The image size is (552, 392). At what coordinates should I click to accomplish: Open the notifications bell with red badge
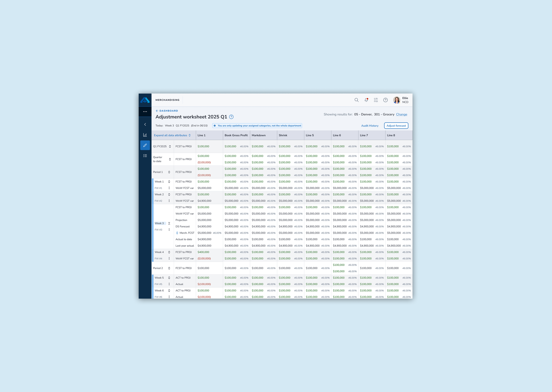[366, 100]
